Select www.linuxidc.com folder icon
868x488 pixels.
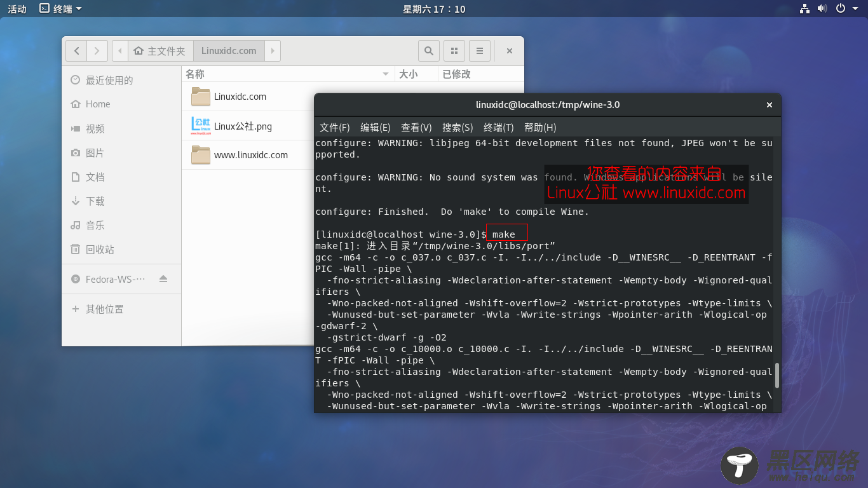click(201, 155)
